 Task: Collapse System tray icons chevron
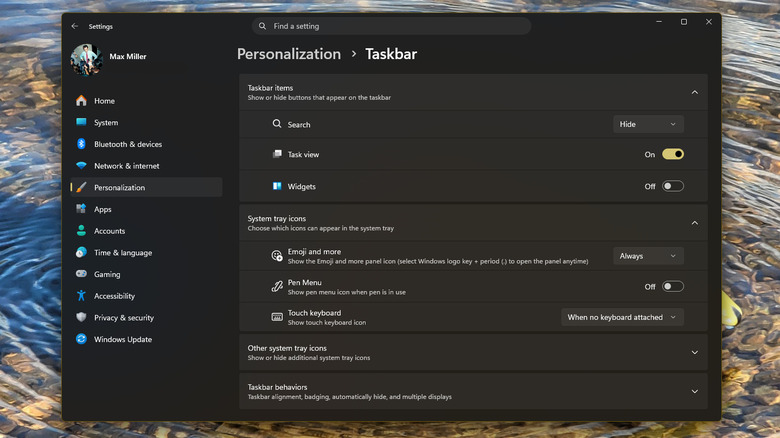[694, 223]
